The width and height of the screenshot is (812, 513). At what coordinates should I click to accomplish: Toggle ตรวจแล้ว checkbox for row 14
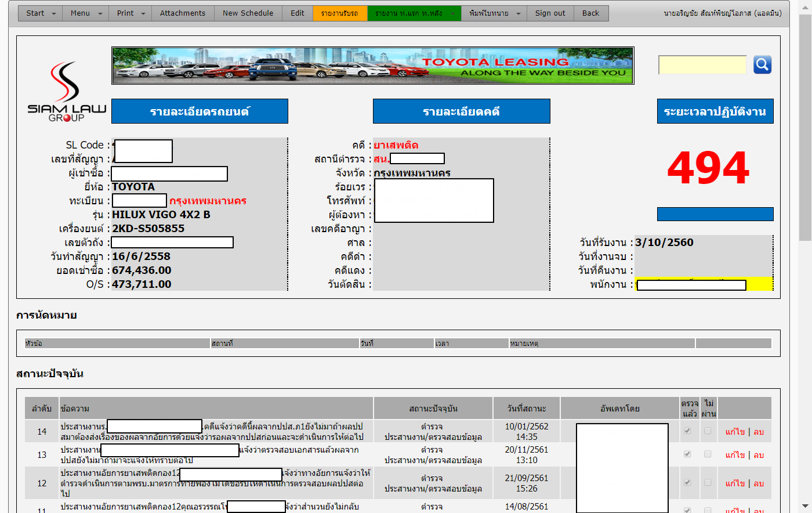687,431
